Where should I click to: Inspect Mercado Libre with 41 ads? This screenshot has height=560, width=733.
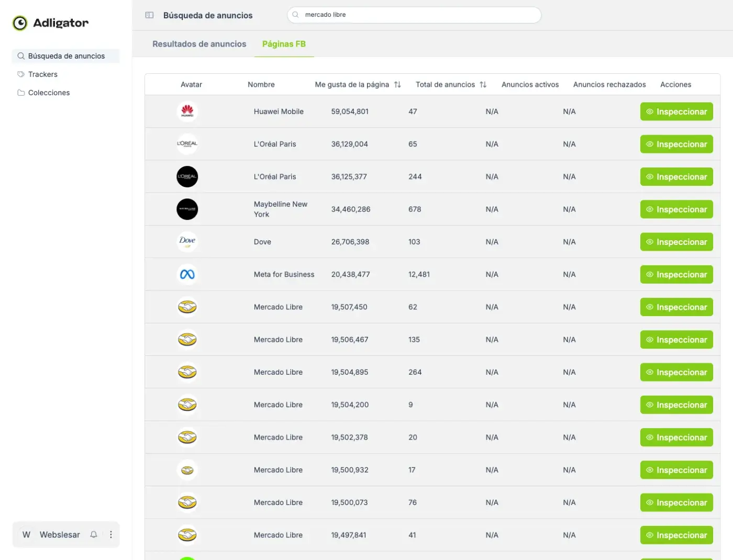[x=676, y=535]
